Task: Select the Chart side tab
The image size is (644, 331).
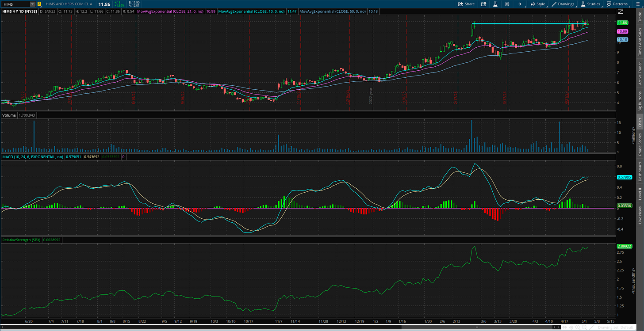Action: (x=640, y=122)
